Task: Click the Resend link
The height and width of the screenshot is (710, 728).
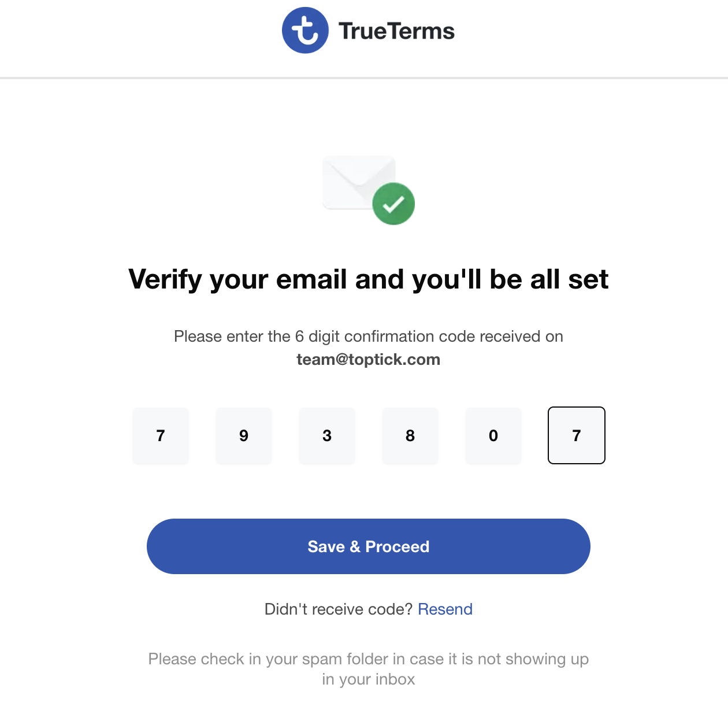Action: 445,609
